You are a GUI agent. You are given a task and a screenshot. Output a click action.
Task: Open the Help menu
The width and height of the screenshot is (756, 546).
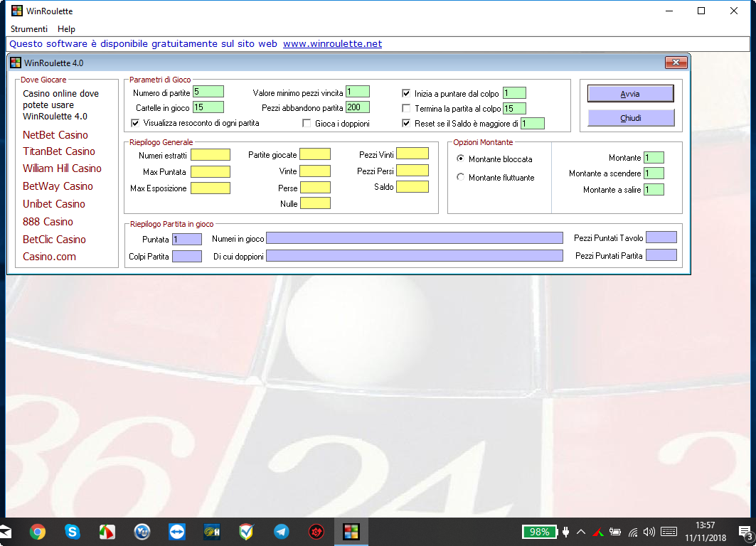click(x=67, y=29)
